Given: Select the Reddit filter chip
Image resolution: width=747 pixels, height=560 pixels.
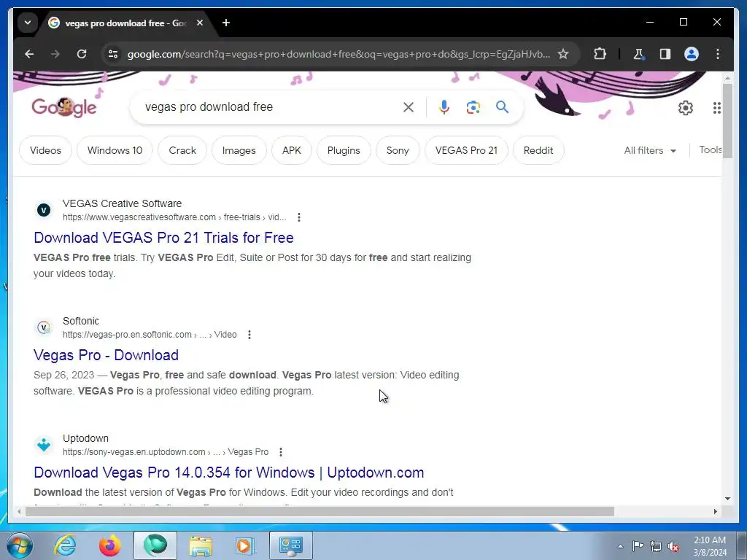Looking at the screenshot, I should (538, 150).
